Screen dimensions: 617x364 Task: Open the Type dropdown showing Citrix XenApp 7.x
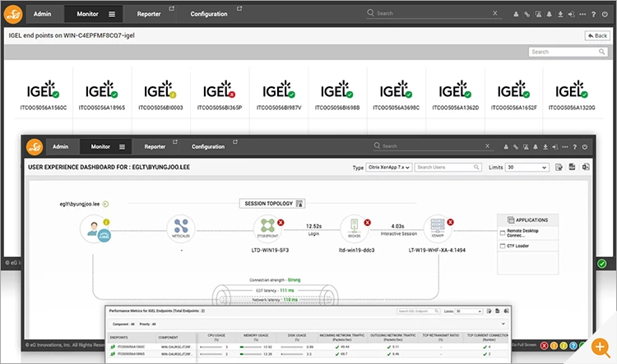(389, 168)
